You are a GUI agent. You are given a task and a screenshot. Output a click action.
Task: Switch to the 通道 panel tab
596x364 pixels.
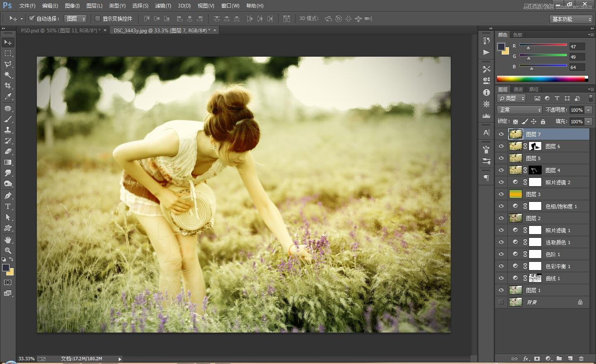[518, 89]
